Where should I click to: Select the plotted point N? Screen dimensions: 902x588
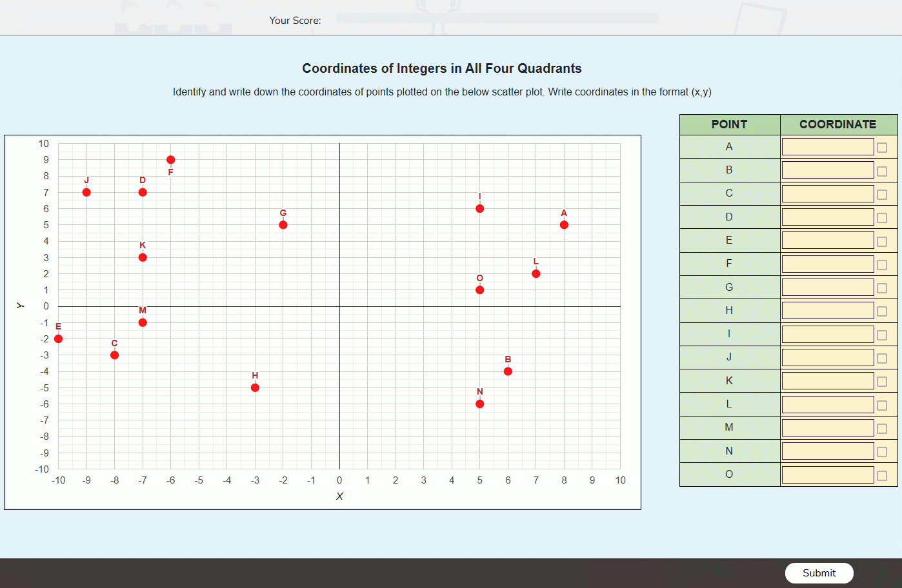point(479,404)
